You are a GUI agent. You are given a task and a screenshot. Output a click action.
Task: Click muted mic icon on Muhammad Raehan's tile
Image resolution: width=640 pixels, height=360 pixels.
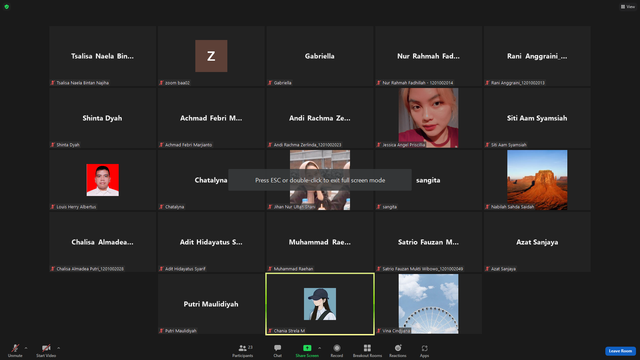[x=270, y=269]
